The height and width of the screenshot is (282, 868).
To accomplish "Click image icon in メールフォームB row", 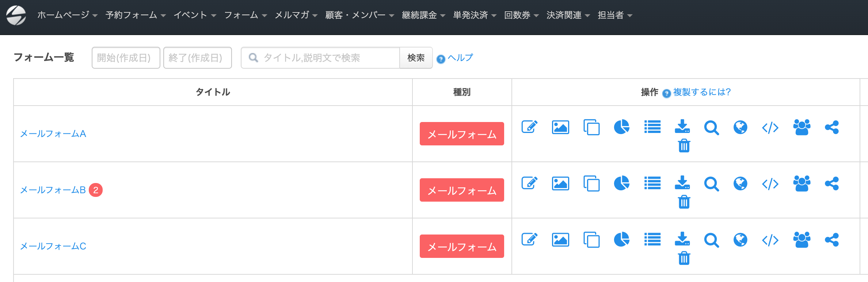I will pos(560,183).
